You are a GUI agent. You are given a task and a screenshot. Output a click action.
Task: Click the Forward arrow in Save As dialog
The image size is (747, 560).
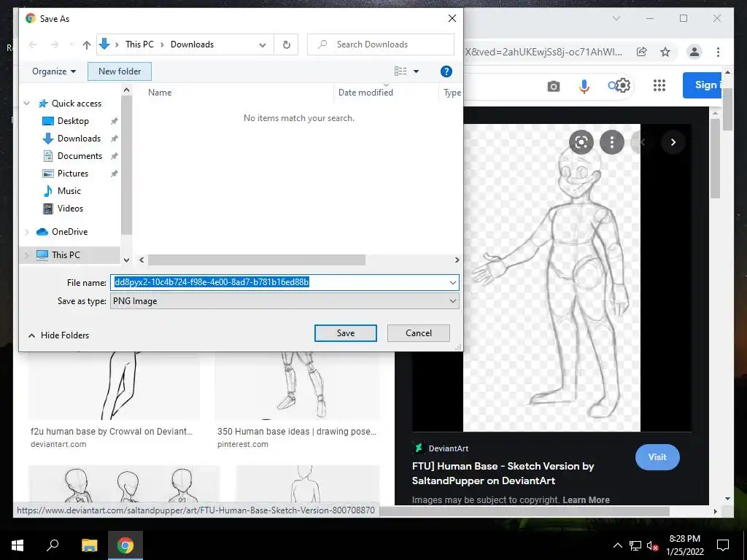coord(55,44)
